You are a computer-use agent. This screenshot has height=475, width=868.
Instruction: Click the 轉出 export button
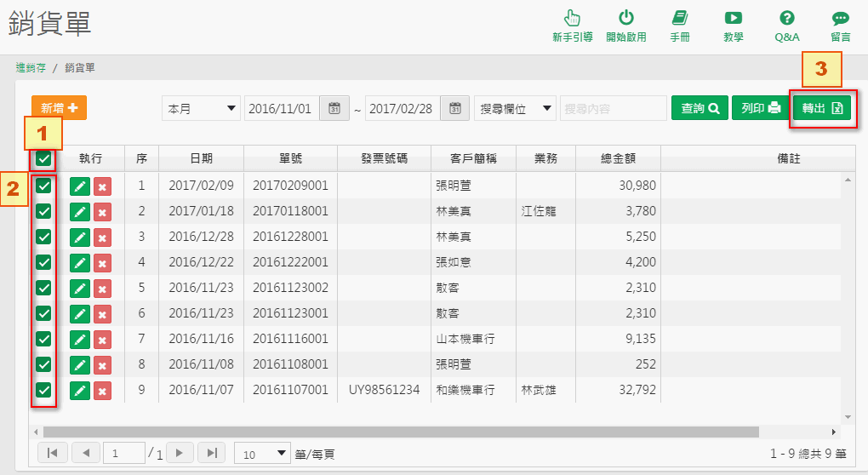click(x=822, y=108)
